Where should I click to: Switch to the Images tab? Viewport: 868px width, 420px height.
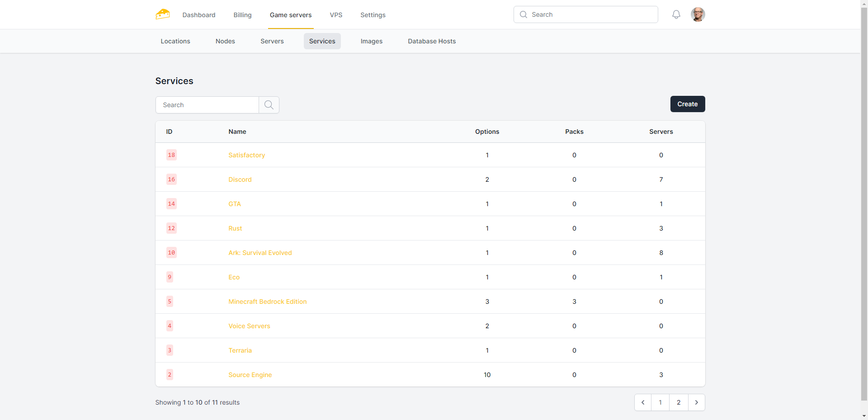point(371,41)
